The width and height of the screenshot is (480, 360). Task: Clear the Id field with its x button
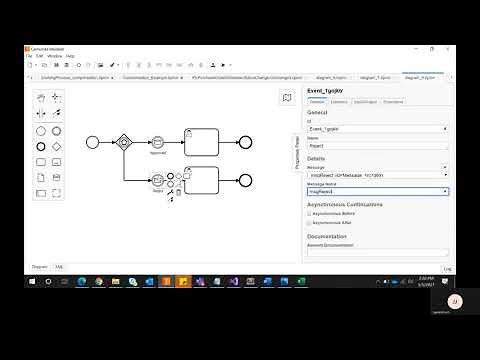pyautogui.click(x=445, y=129)
